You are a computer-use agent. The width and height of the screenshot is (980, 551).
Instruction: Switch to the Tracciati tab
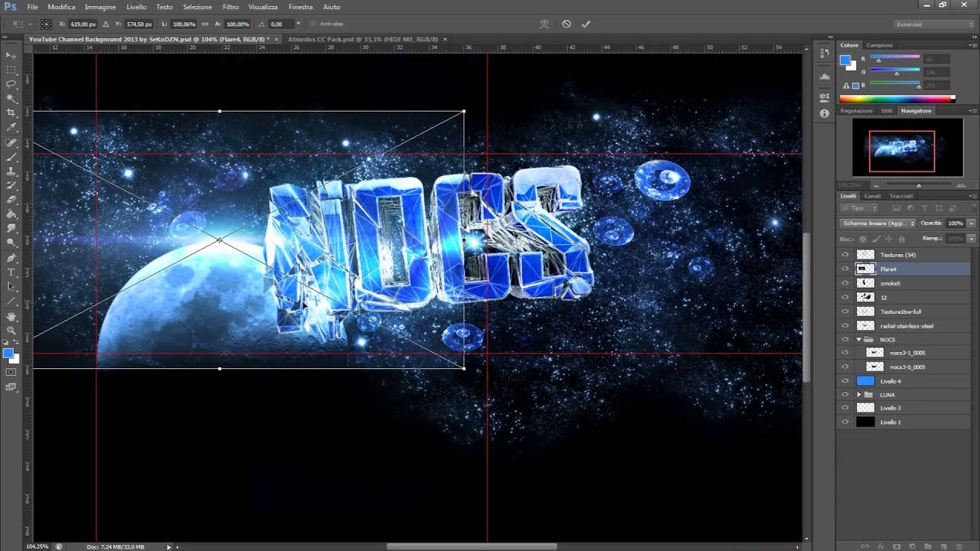pos(901,196)
